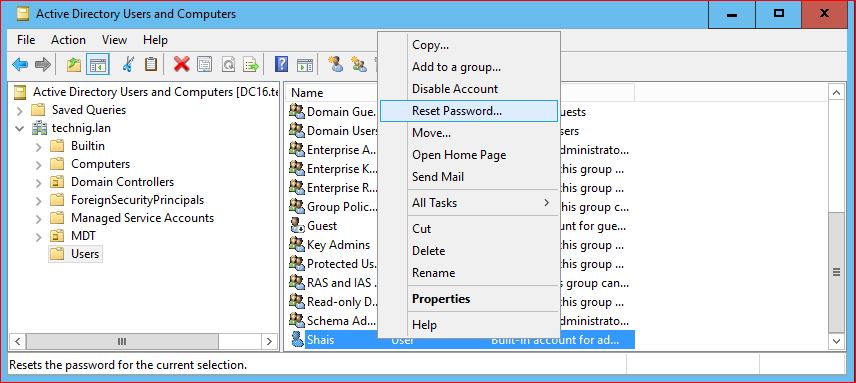Select Managed Service Accounts in tree
856x383 pixels.
pos(142,218)
